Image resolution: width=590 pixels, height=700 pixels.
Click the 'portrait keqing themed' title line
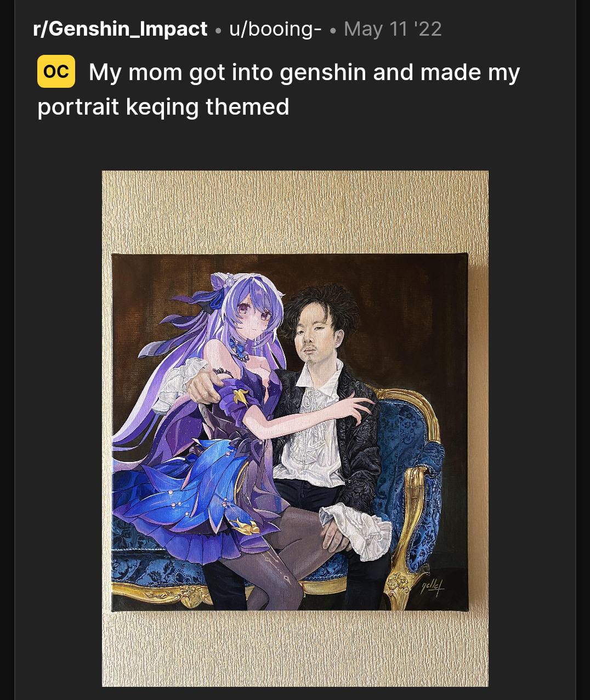pyautogui.click(x=163, y=106)
